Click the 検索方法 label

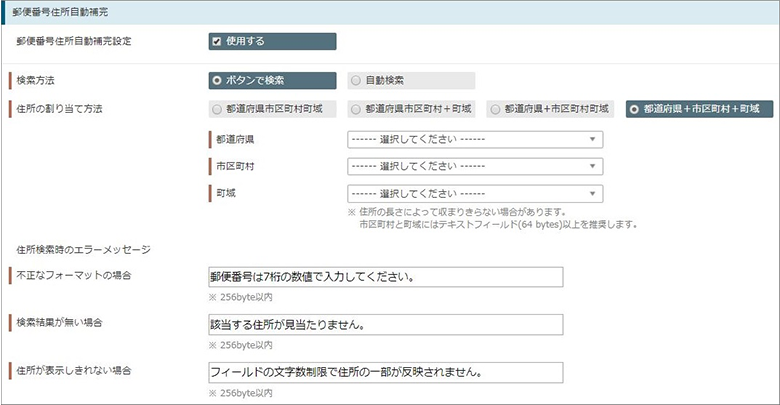coord(35,80)
